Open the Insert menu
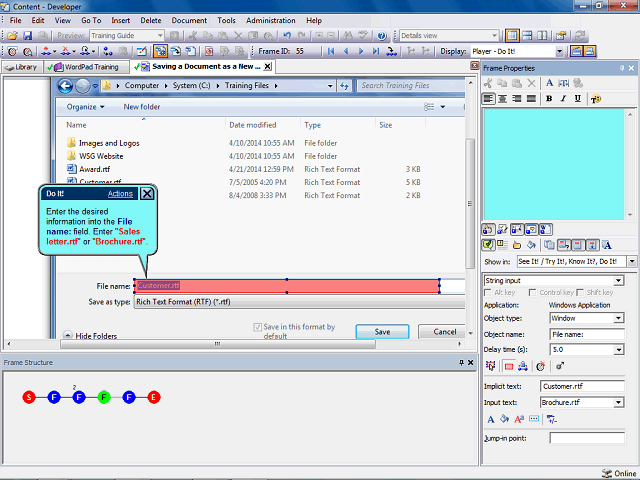Screen dimensions: 640x480 pyautogui.click(x=120, y=20)
